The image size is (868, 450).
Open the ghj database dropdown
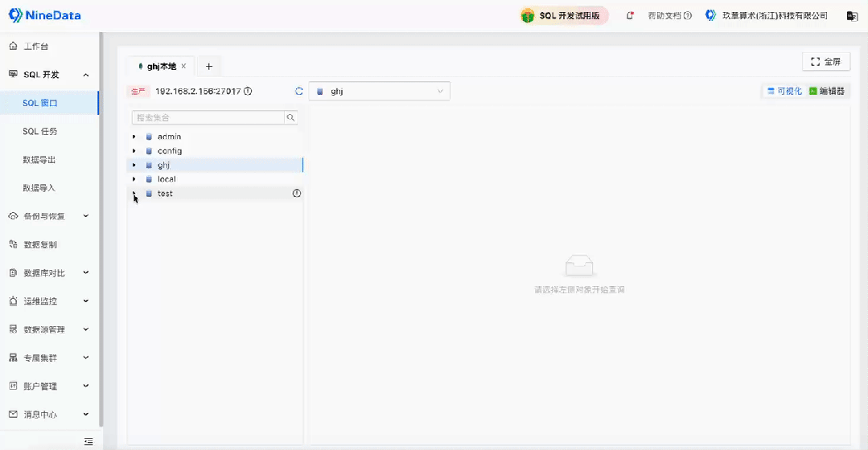379,92
